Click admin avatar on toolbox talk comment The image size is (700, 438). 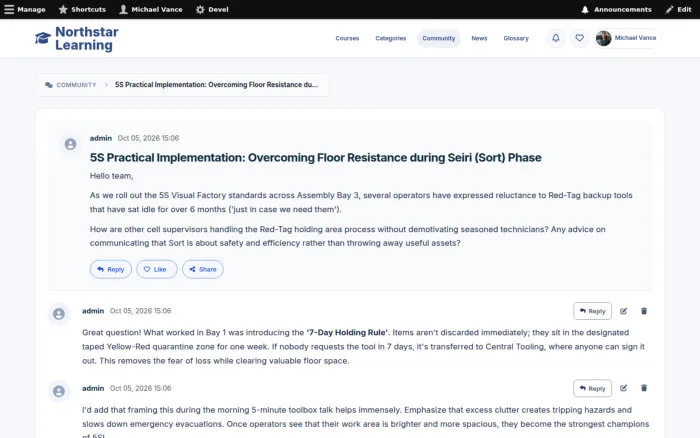point(59,392)
